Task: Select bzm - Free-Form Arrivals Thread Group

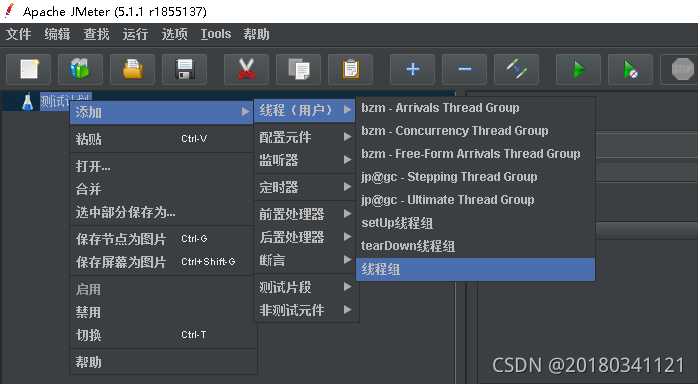Action: pos(475,154)
